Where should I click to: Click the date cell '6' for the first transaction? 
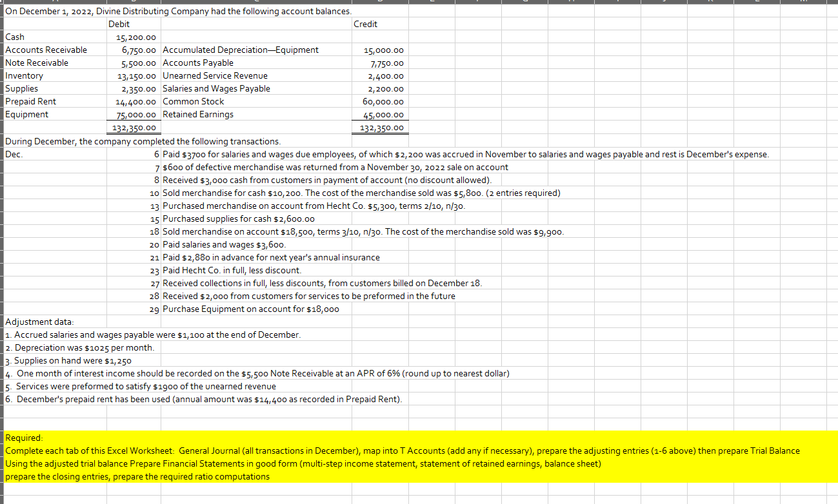pyautogui.click(x=157, y=154)
